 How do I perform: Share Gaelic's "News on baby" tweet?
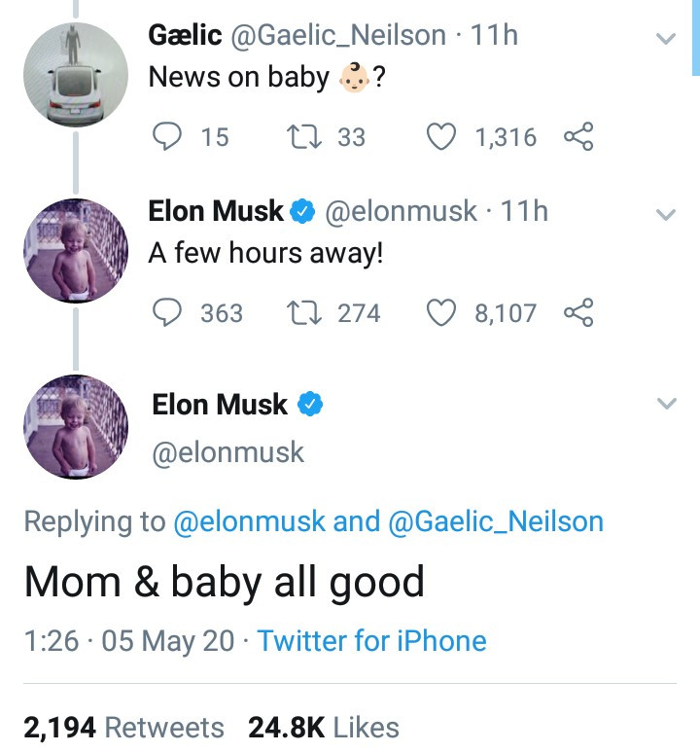click(577, 137)
